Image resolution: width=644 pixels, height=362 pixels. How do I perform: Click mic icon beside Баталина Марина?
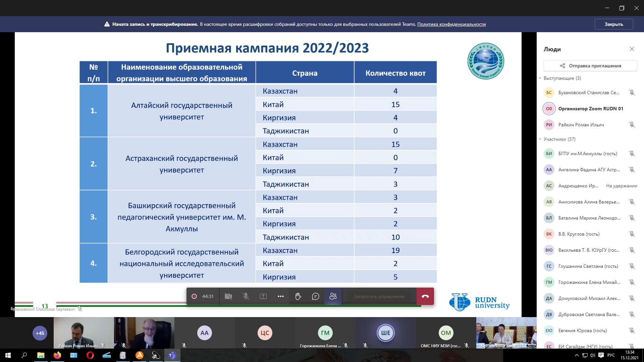[x=632, y=218]
